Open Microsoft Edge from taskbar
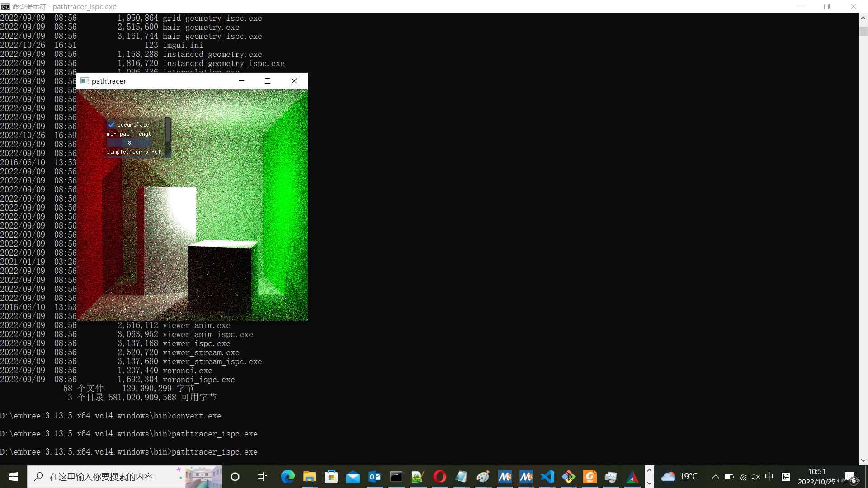Image resolution: width=868 pixels, height=488 pixels. point(288,477)
